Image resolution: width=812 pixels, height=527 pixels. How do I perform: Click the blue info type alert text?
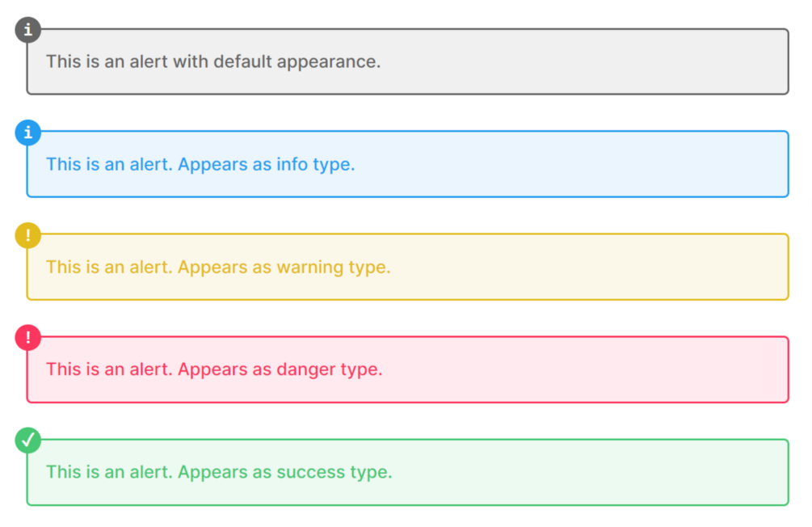coord(200,164)
